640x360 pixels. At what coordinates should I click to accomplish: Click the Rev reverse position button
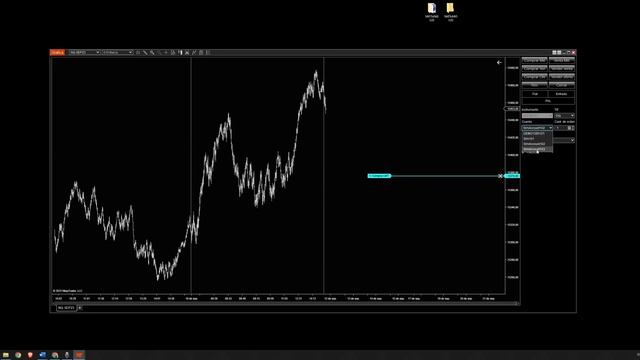pos(534,85)
